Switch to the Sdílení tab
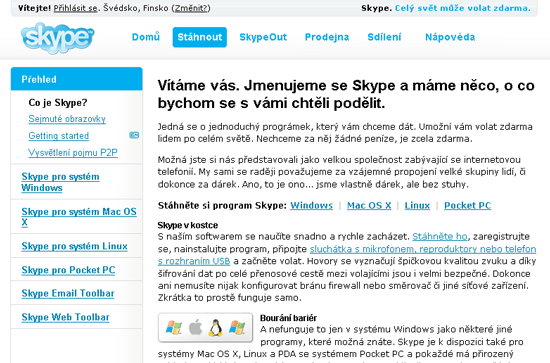Image resolution: width=550 pixels, height=363 pixels. coord(384,37)
